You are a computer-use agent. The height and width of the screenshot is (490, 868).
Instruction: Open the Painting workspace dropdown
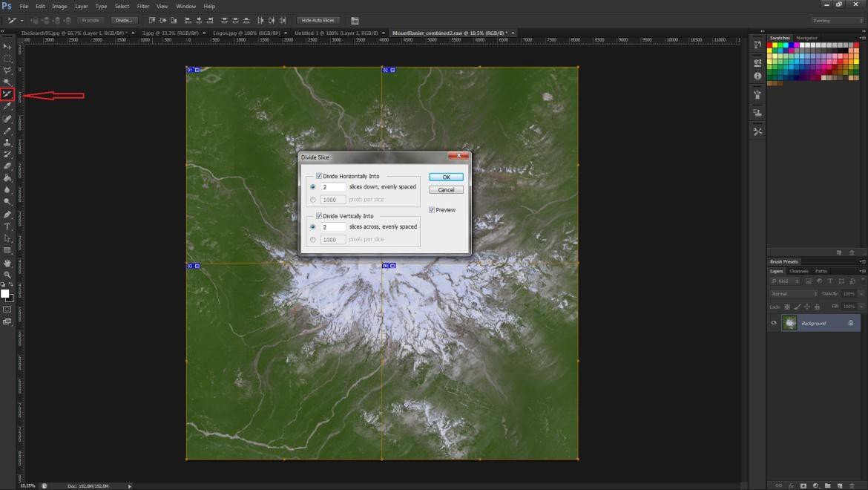click(837, 21)
